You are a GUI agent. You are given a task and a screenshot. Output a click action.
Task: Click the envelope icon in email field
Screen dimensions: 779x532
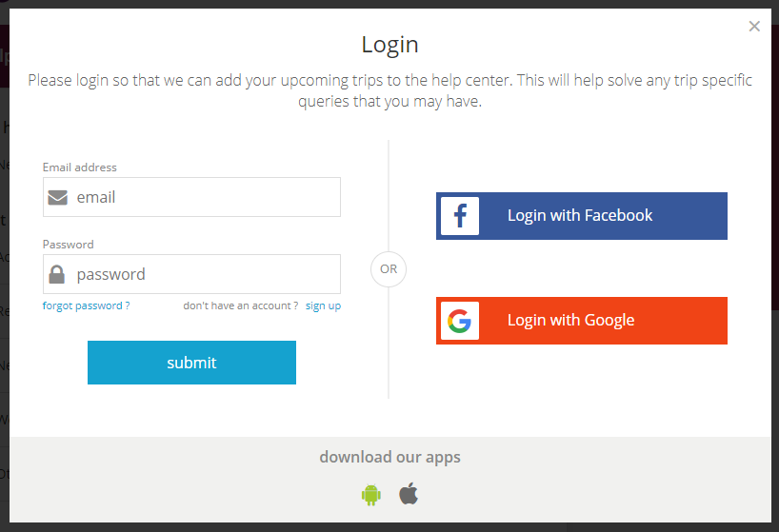[58, 198]
